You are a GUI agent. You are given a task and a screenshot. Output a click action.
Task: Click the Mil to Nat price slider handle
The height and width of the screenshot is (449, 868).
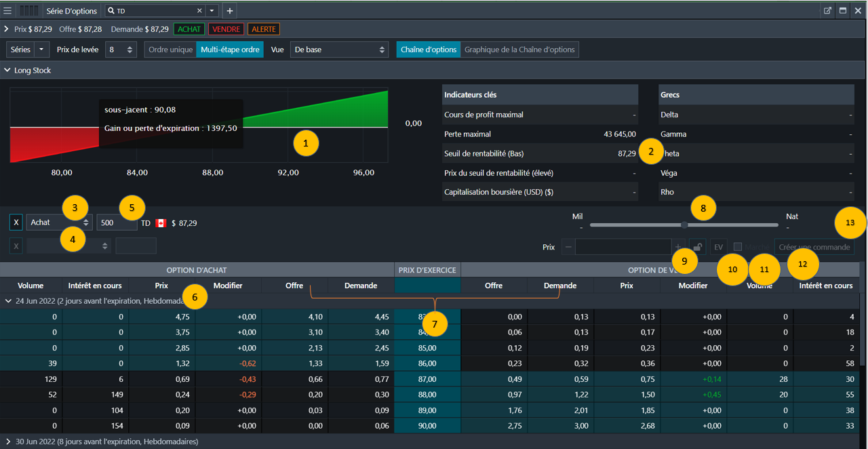(684, 224)
